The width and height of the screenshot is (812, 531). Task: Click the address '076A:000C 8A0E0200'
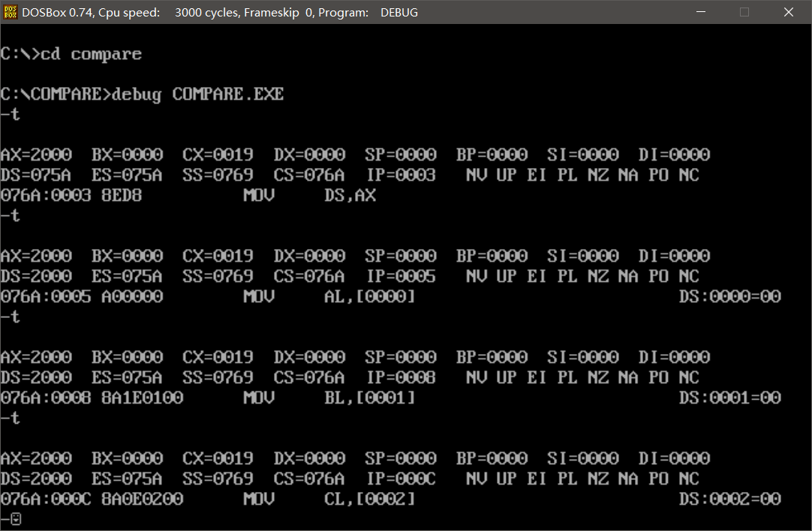click(92, 499)
